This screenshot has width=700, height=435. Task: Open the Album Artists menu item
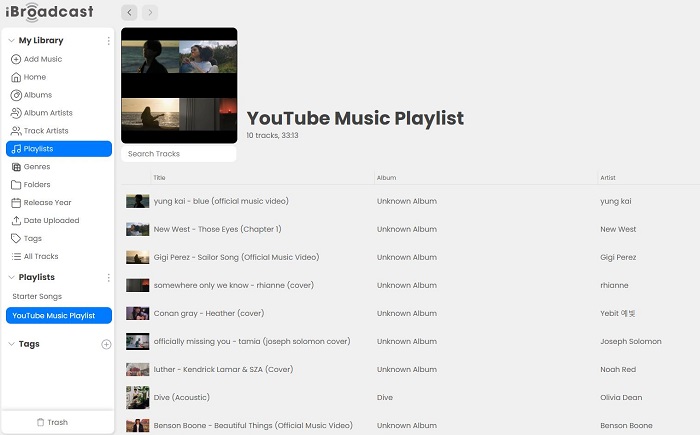tap(59, 113)
